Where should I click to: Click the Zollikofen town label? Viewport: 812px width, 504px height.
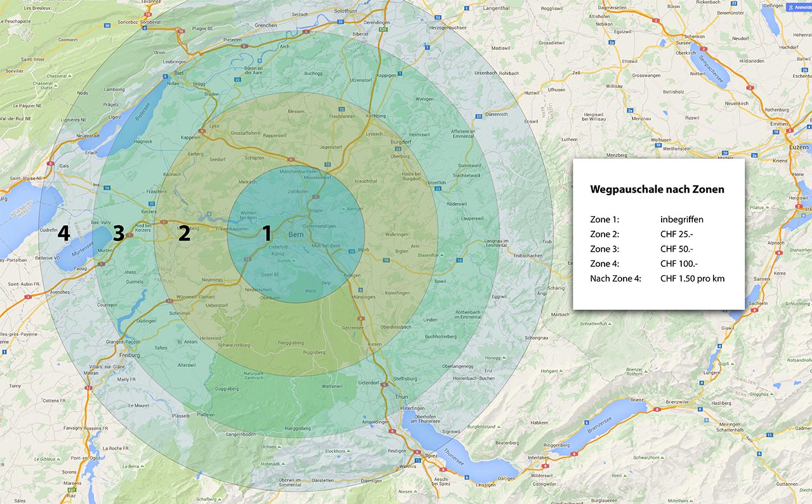298,191
